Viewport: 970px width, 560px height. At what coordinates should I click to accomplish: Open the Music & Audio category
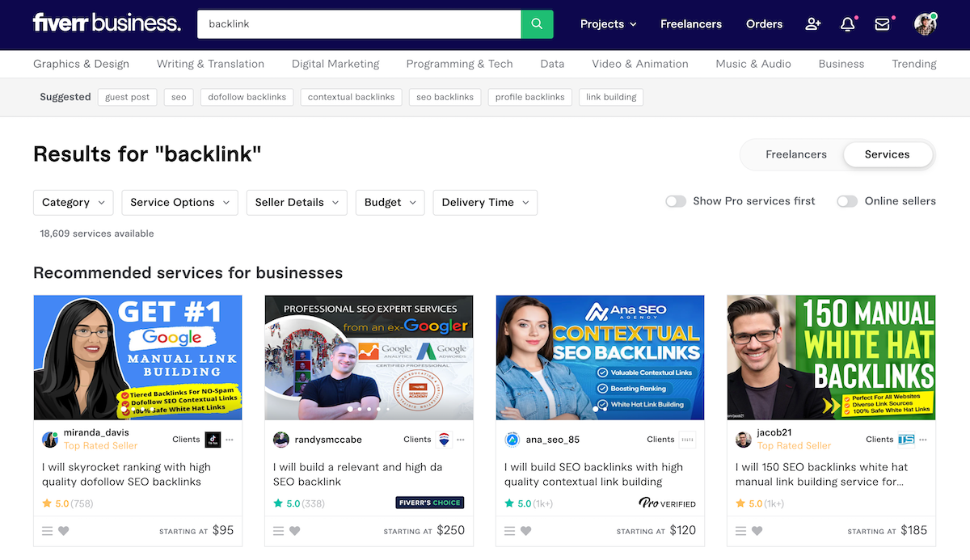pyautogui.click(x=753, y=64)
